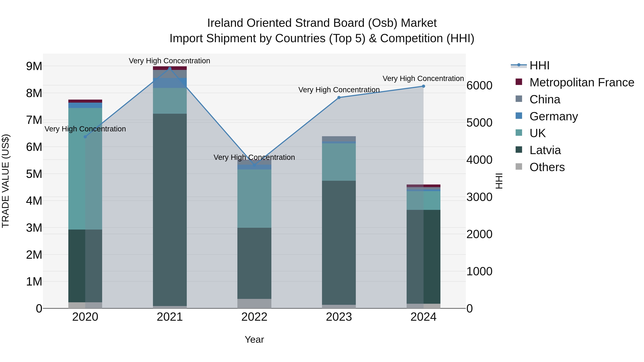This screenshot has height=362, width=644.
Task: Click the Latvia segment of the 2020 bar
Action: pos(85,266)
